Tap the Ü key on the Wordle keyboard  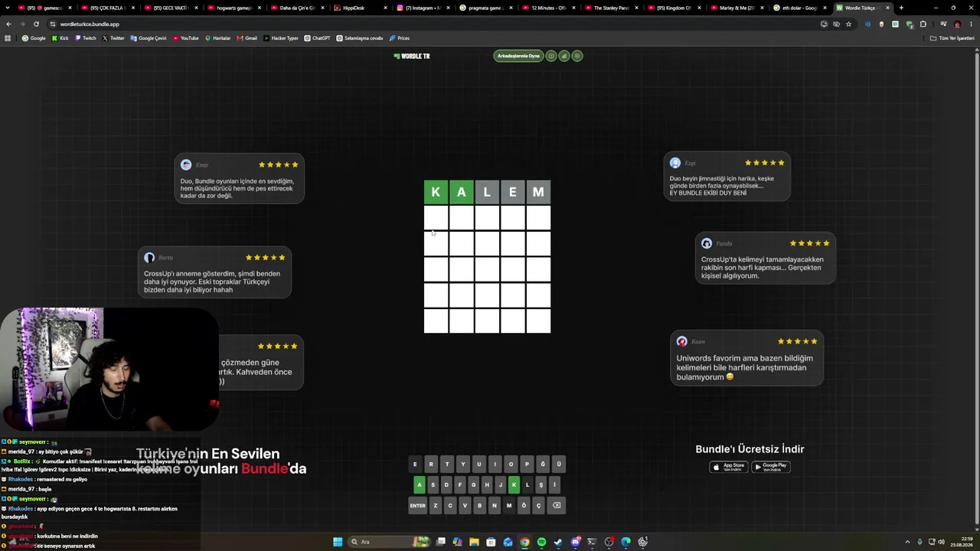pyautogui.click(x=559, y=465)
